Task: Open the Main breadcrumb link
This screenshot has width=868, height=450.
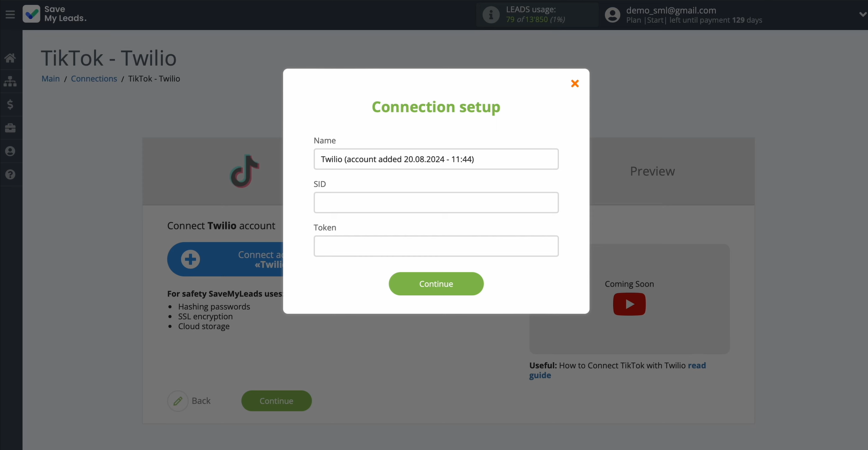Action: click(x=50, y=79)
